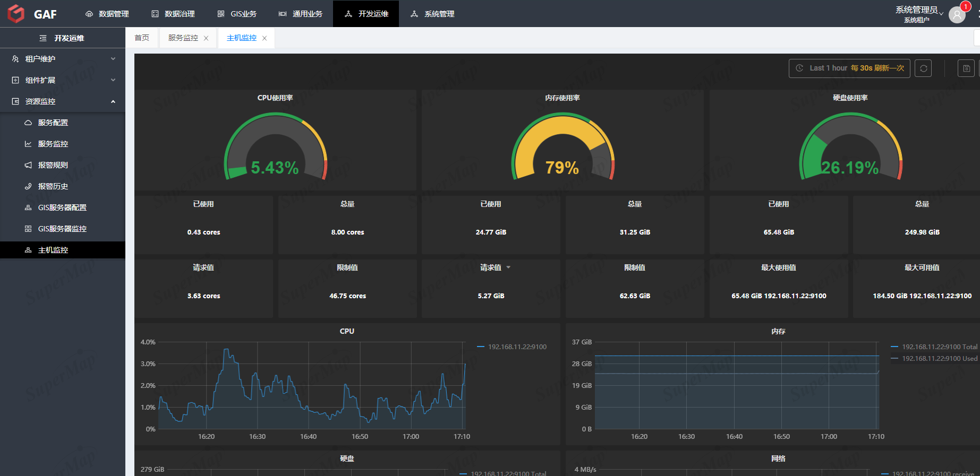Close the 主机监控 tab
Screen dimensions: 980x476
click(265, 38)
